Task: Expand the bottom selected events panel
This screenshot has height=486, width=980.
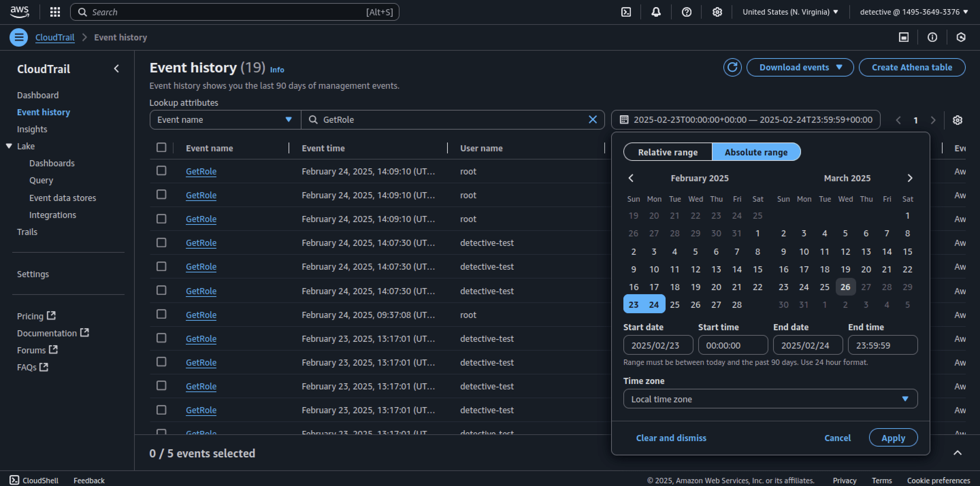Action: pyautogui.click(x=958, y=453)
